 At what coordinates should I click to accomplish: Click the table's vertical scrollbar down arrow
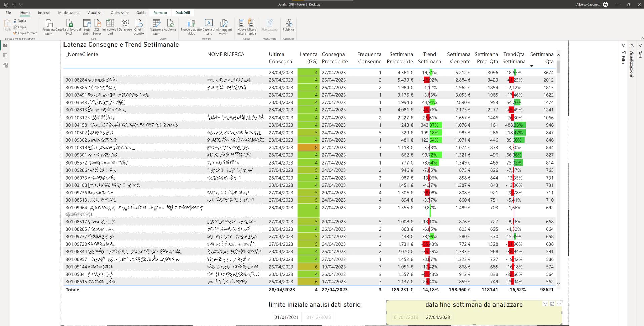click(x=558, y=284)
